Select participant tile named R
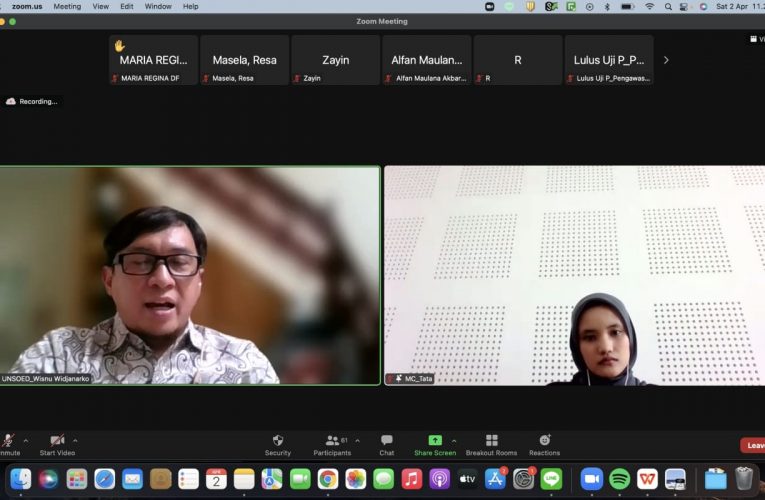This screenshot has width=765, height=500. coord(518,60)
